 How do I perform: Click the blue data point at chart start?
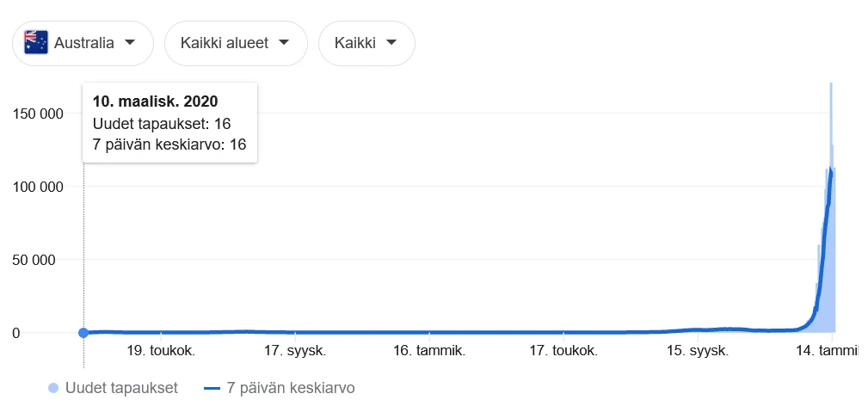click(x=83, y=333)
